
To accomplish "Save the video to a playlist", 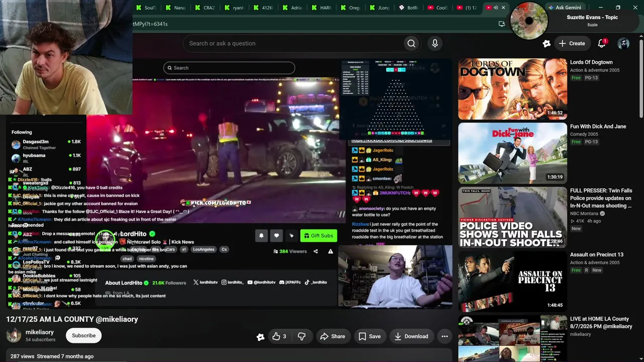I will (x=369, y=336).
